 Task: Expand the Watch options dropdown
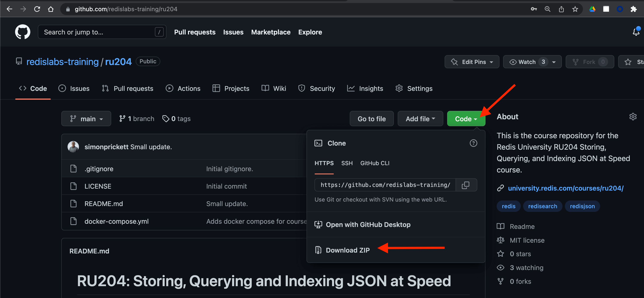tap(554, 62)
